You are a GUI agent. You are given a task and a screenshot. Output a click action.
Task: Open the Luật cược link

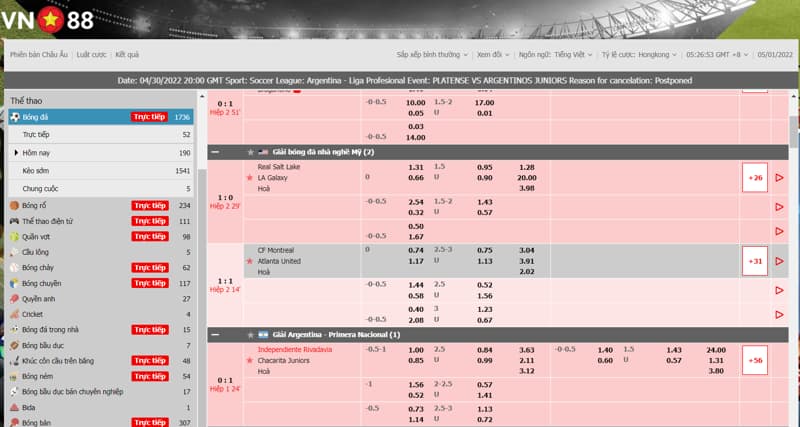click(x=91, y=55)
